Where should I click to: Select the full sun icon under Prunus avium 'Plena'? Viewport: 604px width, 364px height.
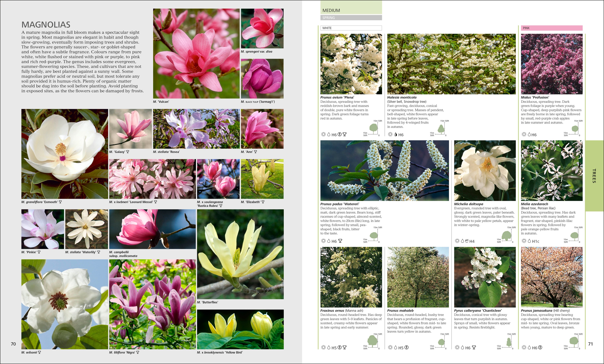pyautogui.click(x=324, y=135)
